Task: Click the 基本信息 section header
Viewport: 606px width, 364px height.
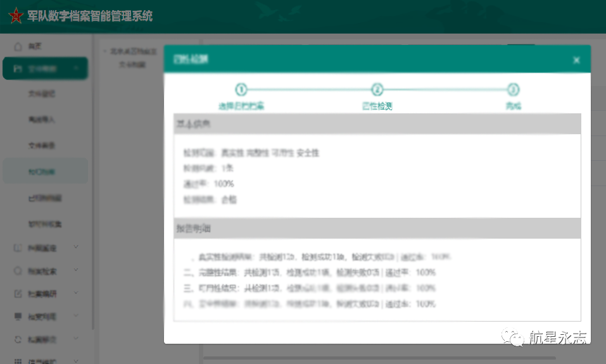Action: point(377,123)
